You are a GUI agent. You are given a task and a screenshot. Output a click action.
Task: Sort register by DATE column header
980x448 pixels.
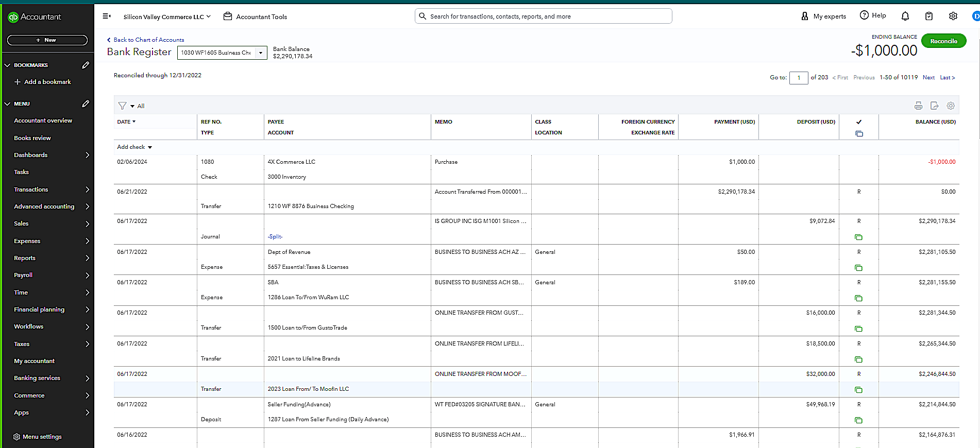[126, 122]
